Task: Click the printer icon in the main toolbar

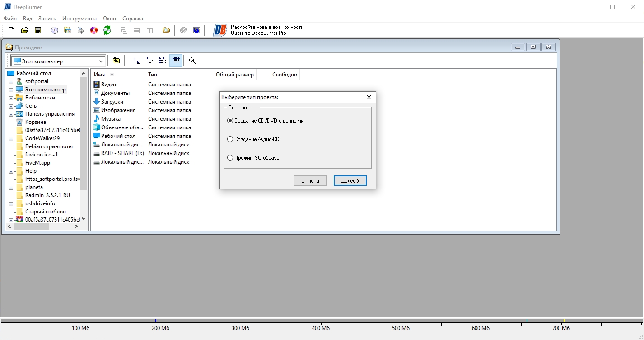Action: 81,30
